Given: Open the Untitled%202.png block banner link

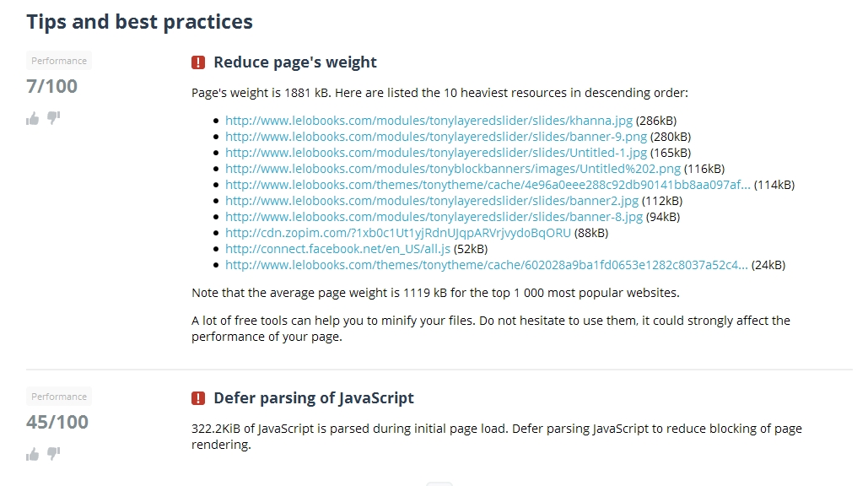Looking at the screenshot, I should [x=453, y=169].
